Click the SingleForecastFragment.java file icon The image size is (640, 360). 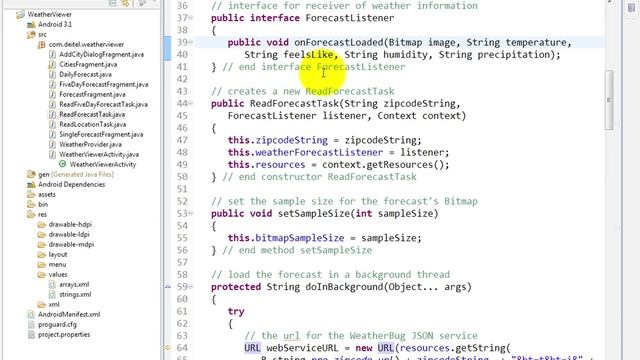(52, 134)
